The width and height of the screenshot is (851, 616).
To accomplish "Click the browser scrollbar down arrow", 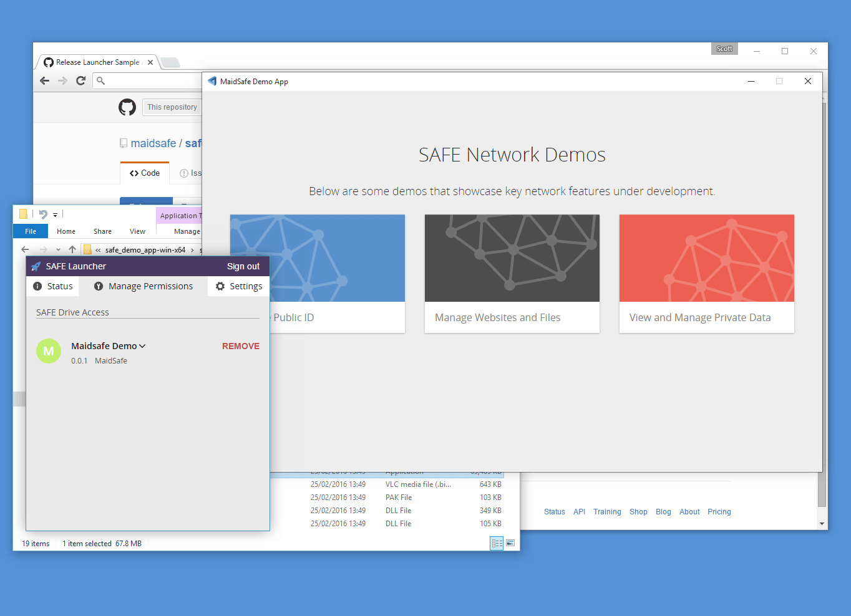I will (822, 524).
